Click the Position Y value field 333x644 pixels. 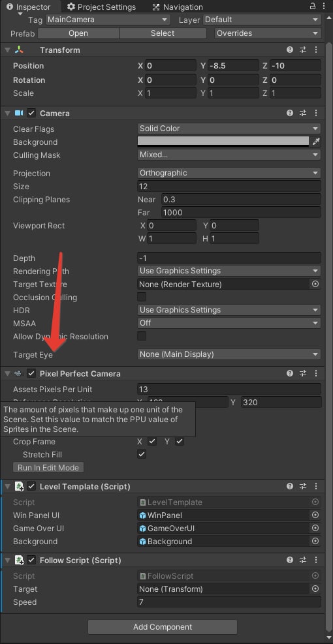click(x=233, y=66)
